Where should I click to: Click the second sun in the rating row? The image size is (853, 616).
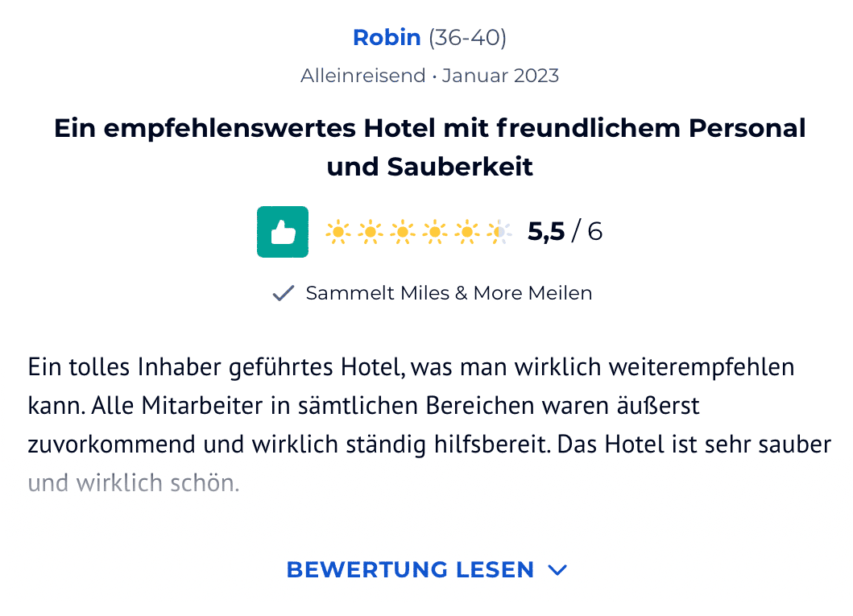371,231
